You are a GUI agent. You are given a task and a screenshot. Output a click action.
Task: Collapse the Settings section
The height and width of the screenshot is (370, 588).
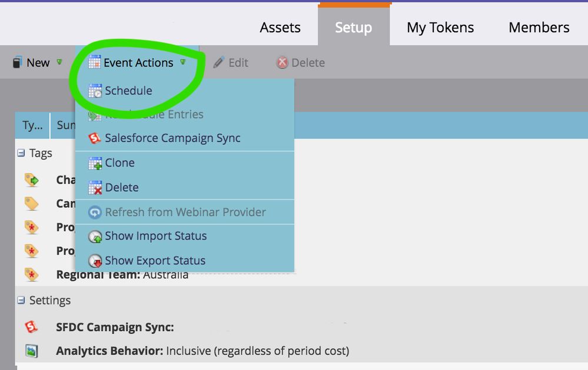click(x=21, y=300)
